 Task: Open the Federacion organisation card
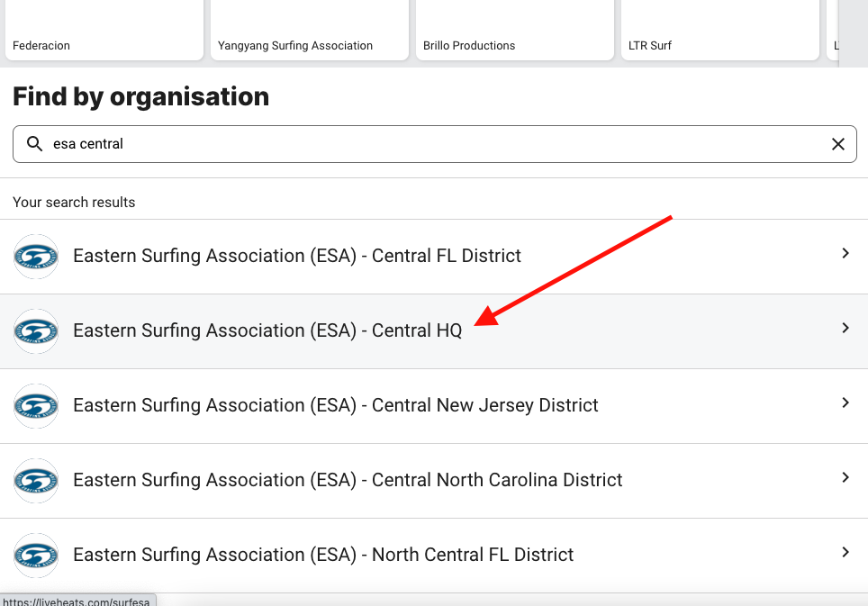(x=104, y=30)
